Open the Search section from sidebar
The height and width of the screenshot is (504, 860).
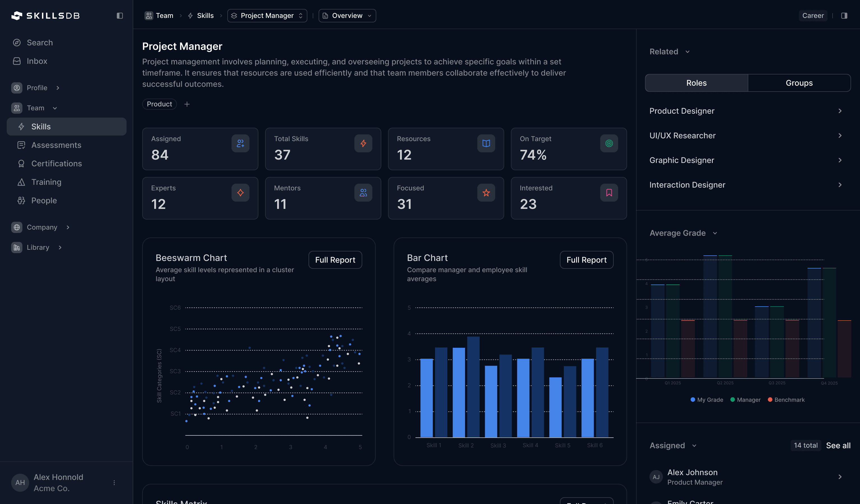tap(39, 42)
